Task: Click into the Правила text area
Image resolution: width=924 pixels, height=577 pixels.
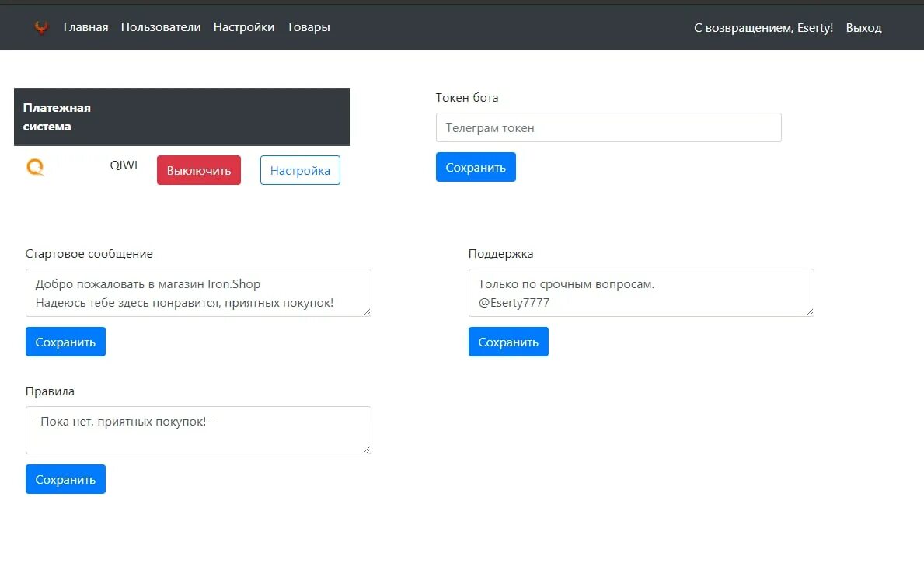Action: click(198, 430)
